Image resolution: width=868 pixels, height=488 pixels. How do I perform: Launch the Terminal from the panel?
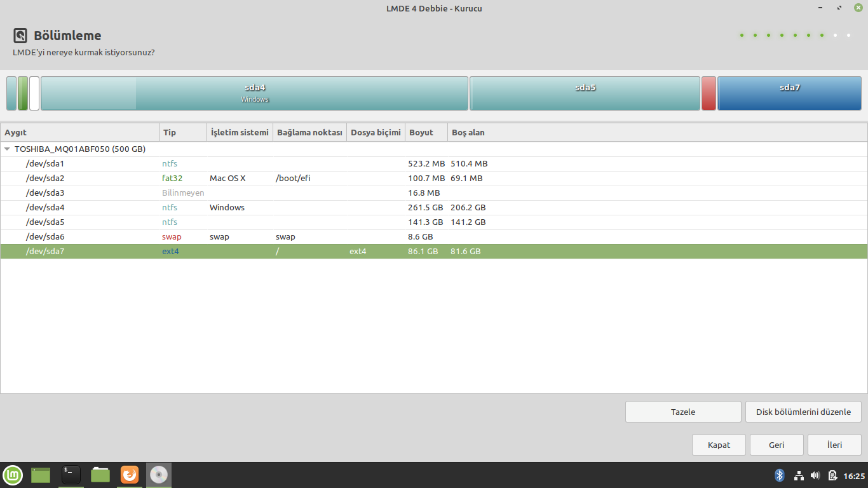71,475
